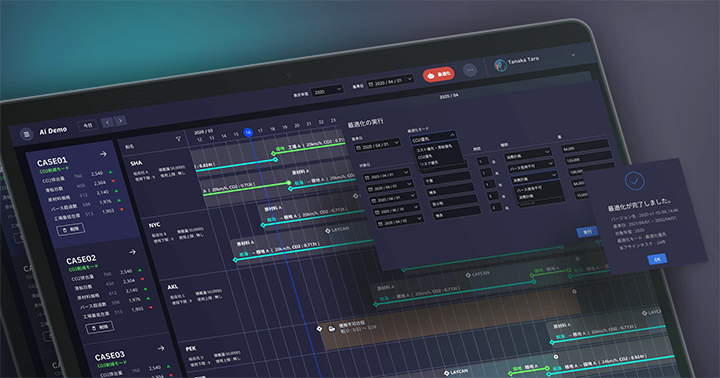The height and width of the screenshot is (378, 720).
Task: Select first option in open type dropdown list
Action: pos(529,189)
